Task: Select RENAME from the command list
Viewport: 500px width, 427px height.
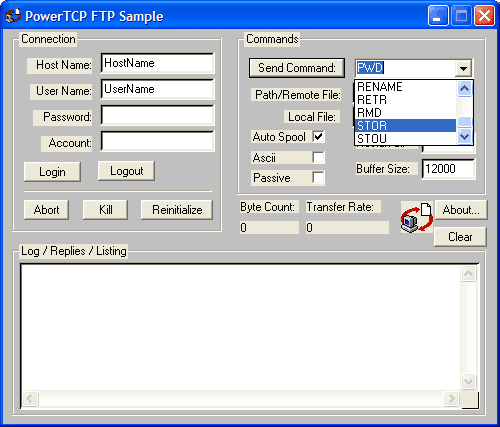Action: [x=405, y=87]
